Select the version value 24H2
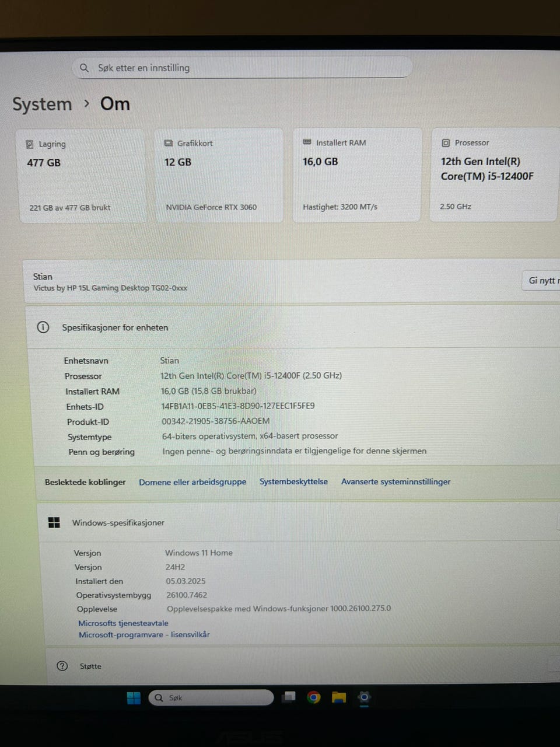This screenshot has height=747, width=560. click(175, 567)
